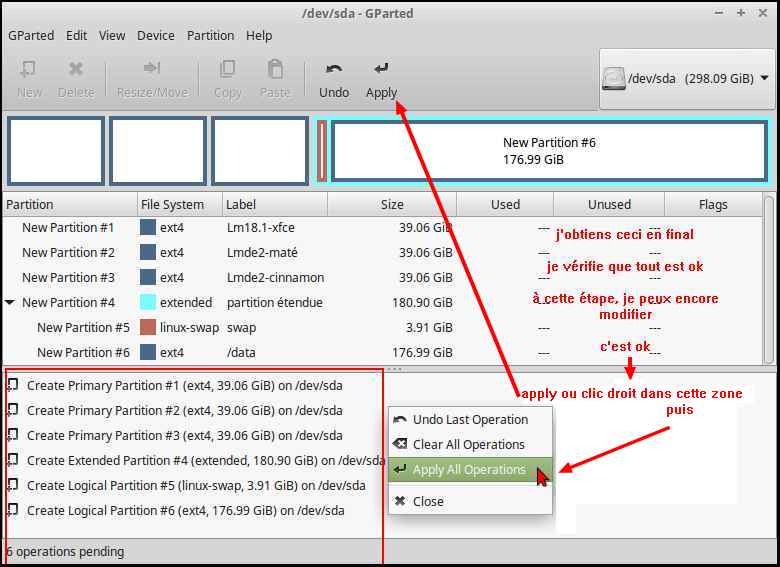Open the Device menu
Screen dimensions: 780x567
(x=156, y=35)
